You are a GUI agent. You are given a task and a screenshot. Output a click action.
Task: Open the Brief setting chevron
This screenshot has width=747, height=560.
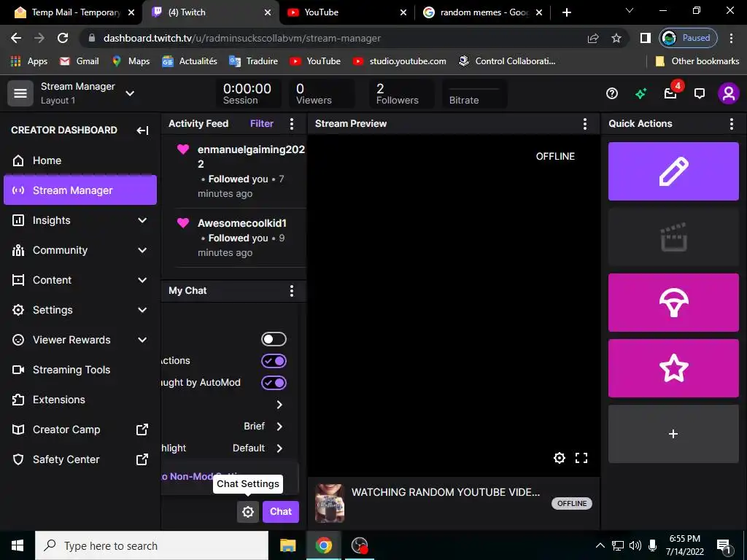(x=279, y=427)
